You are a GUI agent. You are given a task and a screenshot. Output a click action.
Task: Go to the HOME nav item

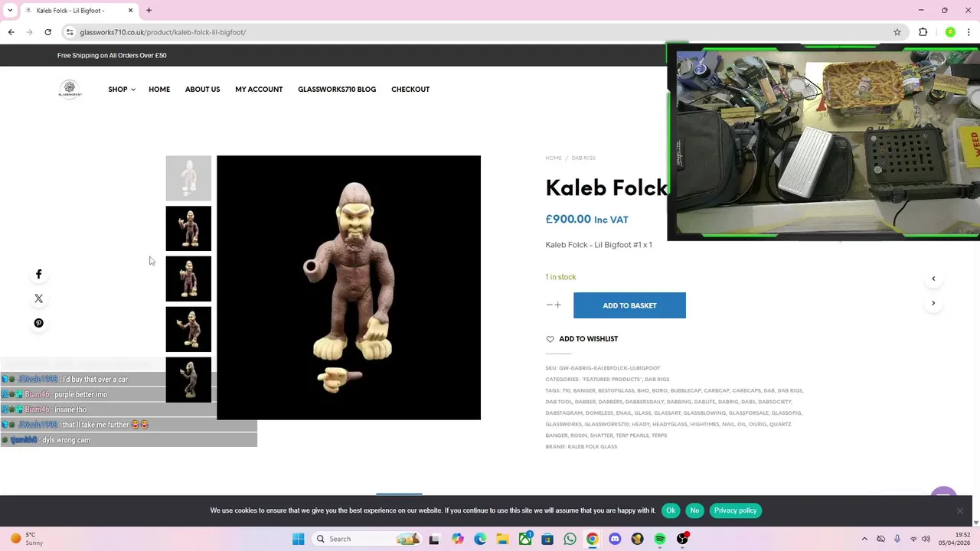159,90
